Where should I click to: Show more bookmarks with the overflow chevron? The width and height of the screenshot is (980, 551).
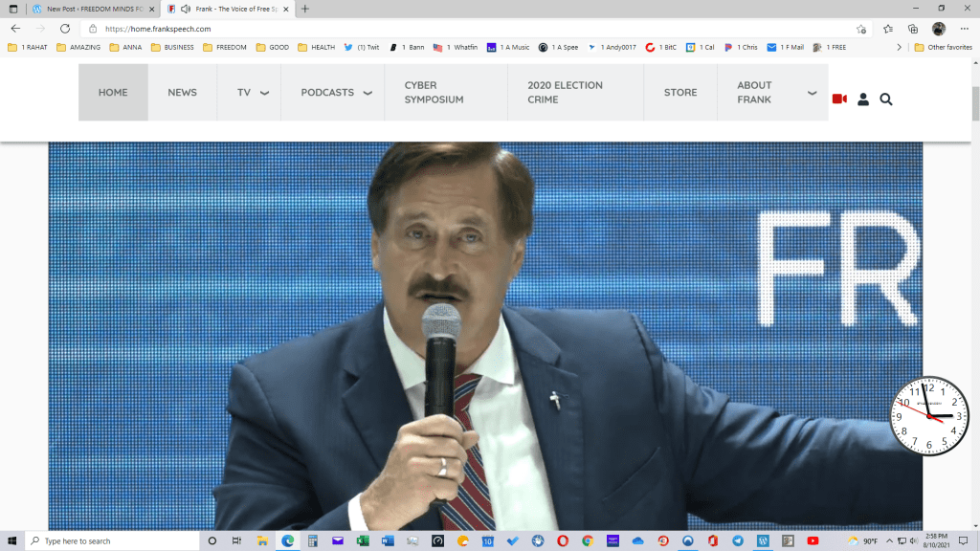click(x=899, y=47)
